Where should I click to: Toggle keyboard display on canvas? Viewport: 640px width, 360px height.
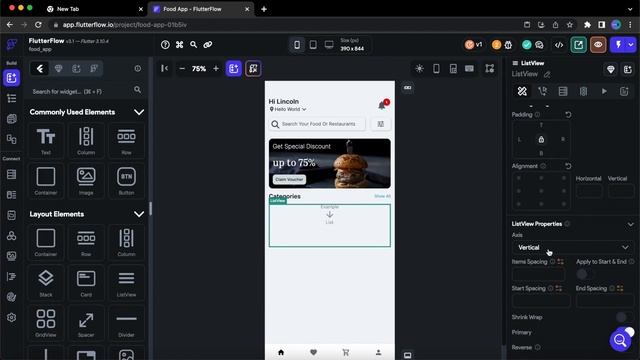469,69
